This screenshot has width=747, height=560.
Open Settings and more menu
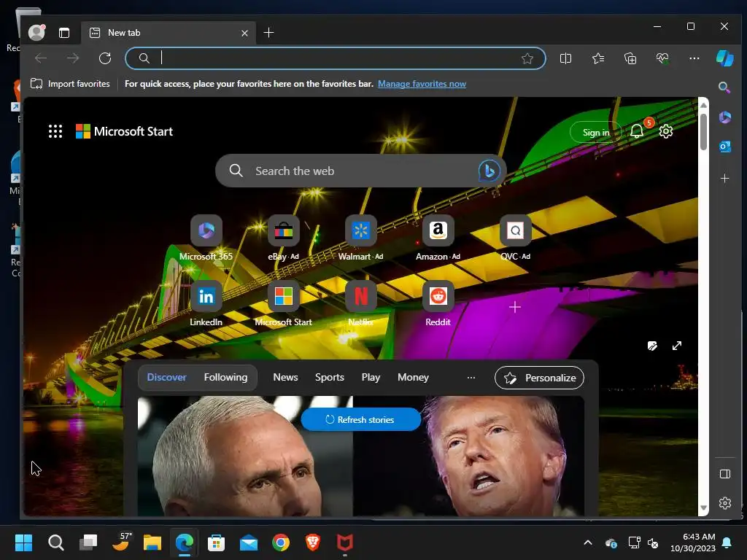coord(694,58)
